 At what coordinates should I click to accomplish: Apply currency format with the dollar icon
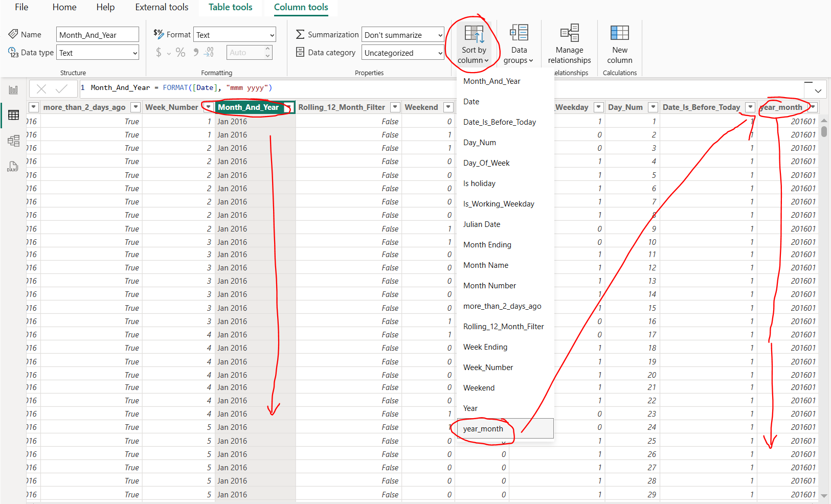point(159,52)
